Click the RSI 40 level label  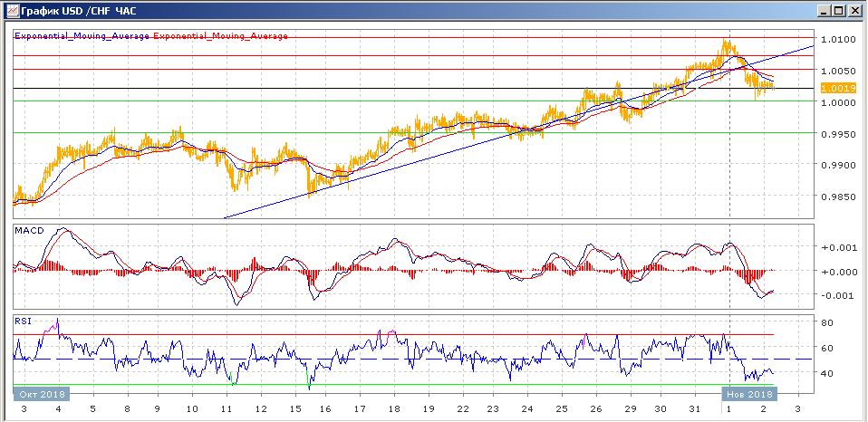click(828, 373)
